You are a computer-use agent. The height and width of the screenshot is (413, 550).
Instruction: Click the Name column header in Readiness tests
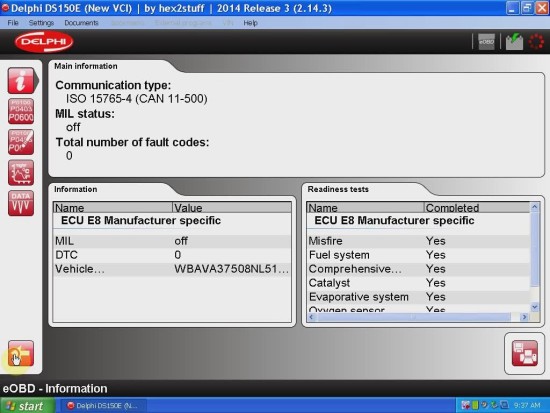click(365, 207)
